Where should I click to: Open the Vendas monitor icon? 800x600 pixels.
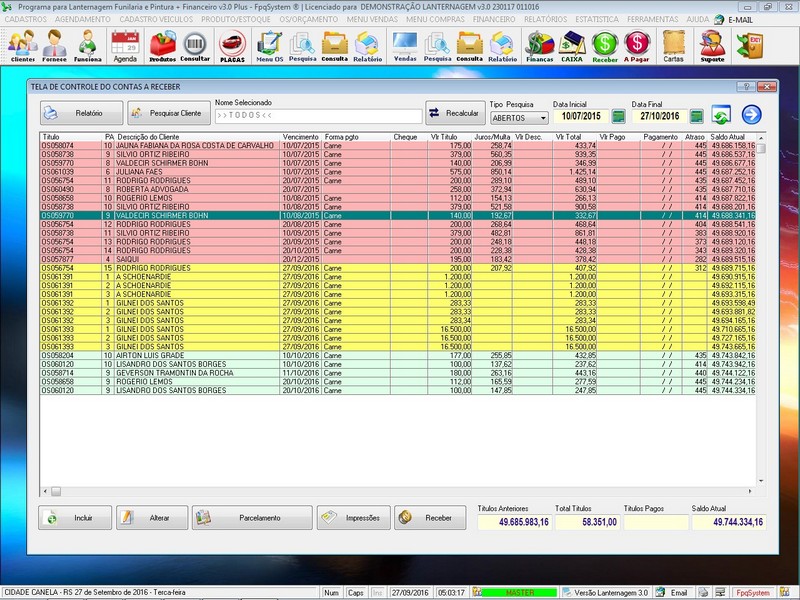[405, 45]
